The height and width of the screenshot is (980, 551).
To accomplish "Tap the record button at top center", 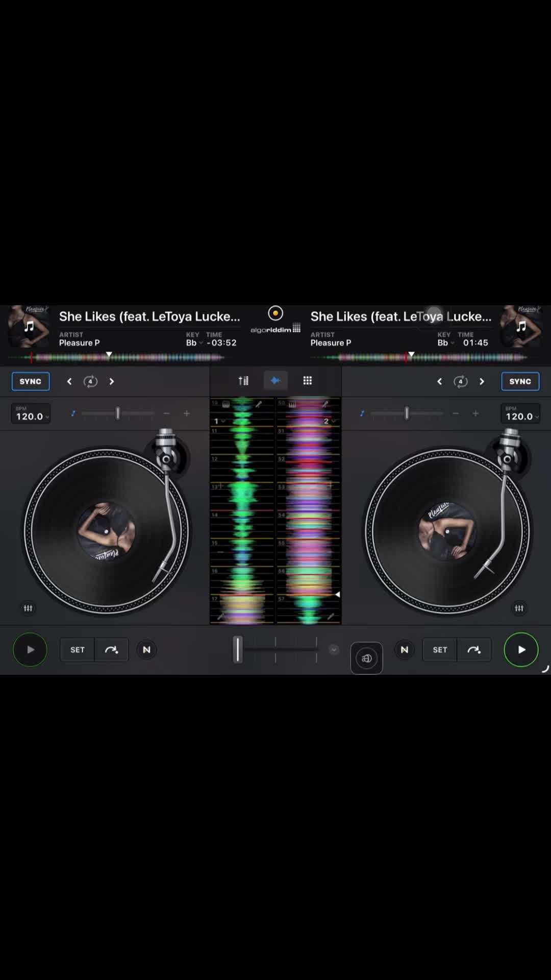I will click(x=275, y=313).
